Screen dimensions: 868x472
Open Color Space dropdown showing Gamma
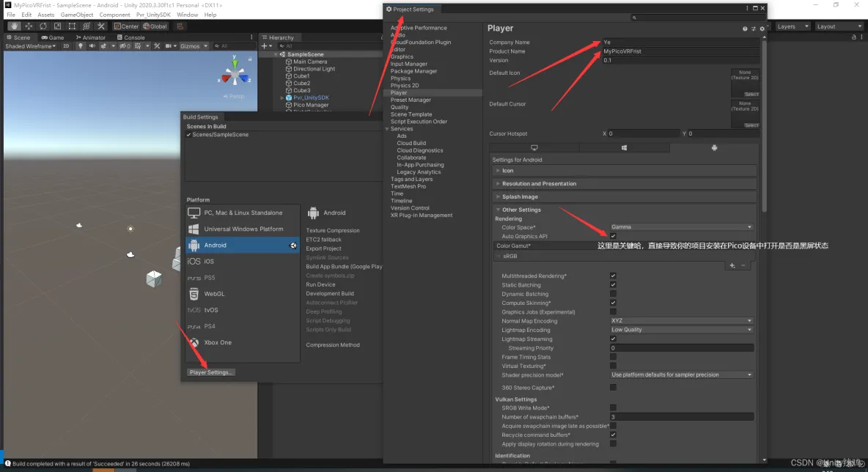[682, 227]
